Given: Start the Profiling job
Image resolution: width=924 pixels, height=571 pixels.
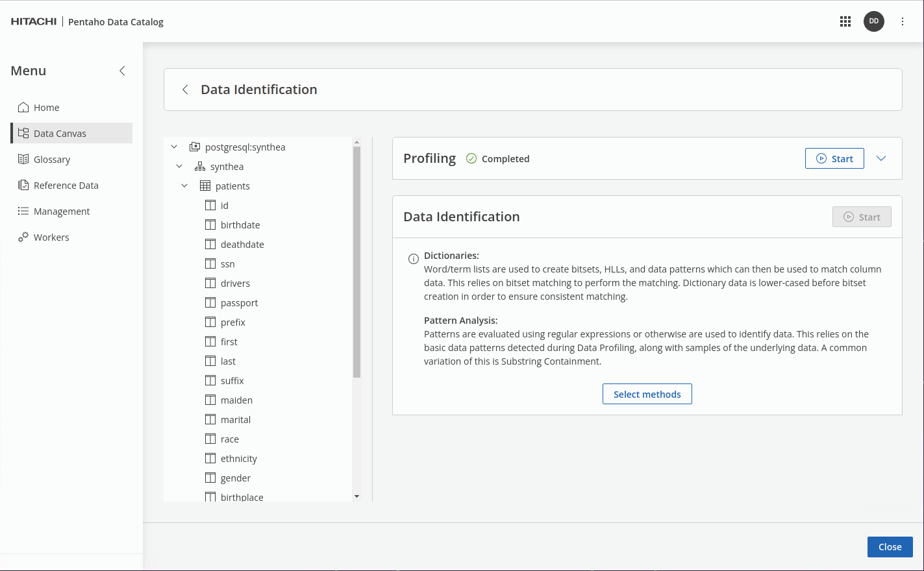Looking at the screenshot, I should tap(834, 158).
